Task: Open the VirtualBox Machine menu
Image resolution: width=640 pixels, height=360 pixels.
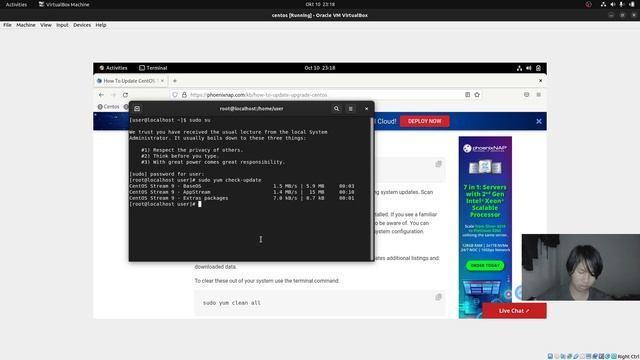Action: tap(26, 25)
